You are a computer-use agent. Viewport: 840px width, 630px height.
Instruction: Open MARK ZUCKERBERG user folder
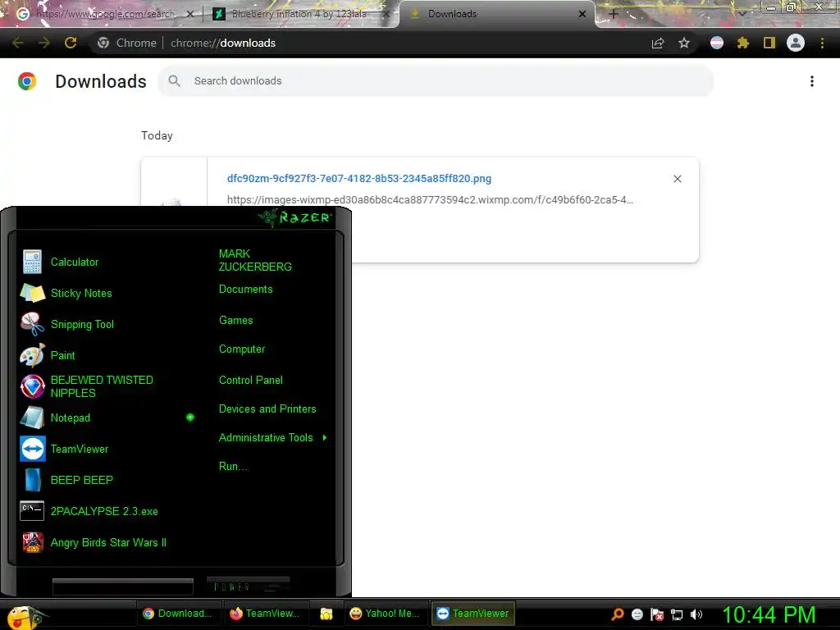[x=255, y=260]
